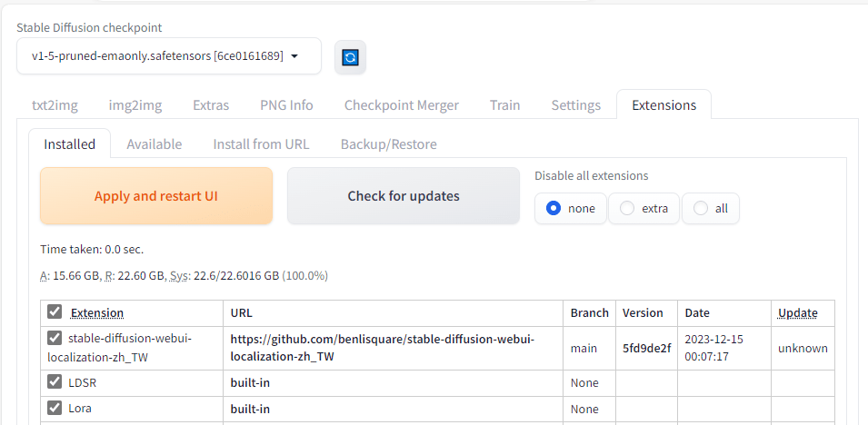The width and height of the screenshot is (868, 425).
Task: Open the img2img tab
Action: point(135,105)
